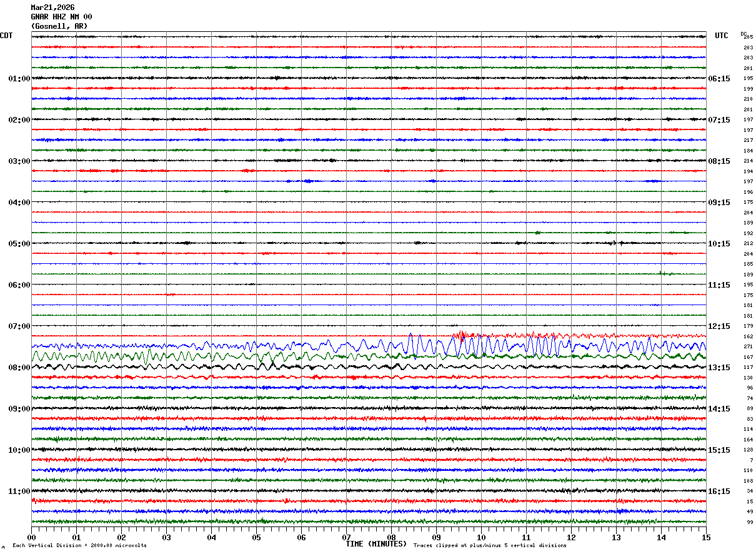The width and height of the screenshot is (756, 554).
Task: Click the traces clipped footnote
Action: [x=490, y=546]
